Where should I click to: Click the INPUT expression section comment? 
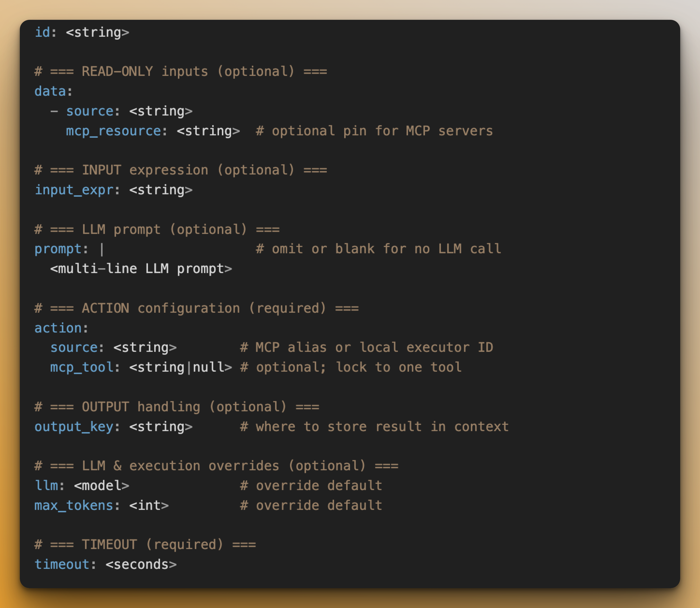(x=181, y=170)
